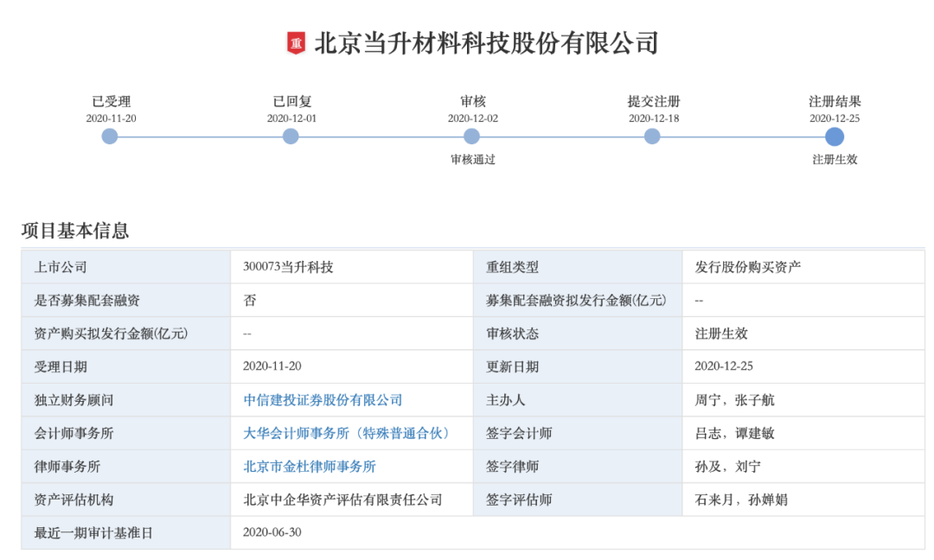Click the 更新日期 value 2020-12-25 in the table

[x=724, y=366]
